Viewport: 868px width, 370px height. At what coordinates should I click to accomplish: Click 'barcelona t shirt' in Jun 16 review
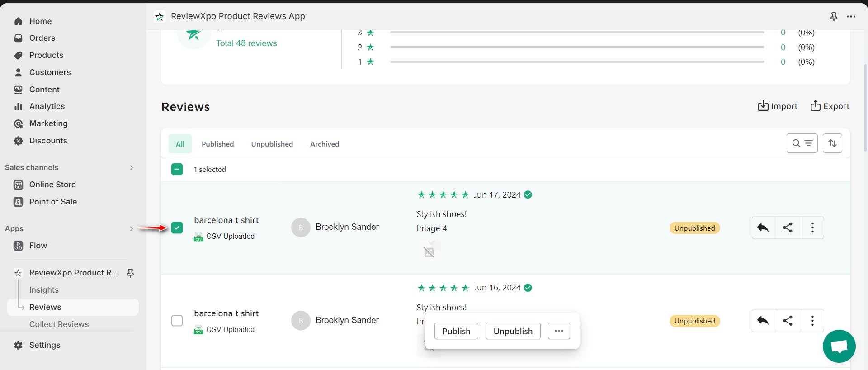tap(226, 313)
